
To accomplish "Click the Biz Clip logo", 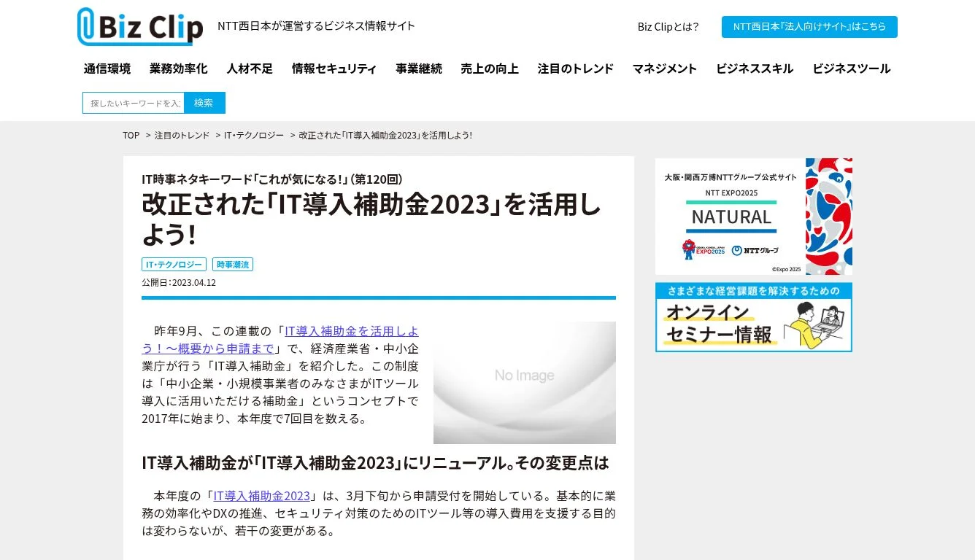I will click(140, 27).
